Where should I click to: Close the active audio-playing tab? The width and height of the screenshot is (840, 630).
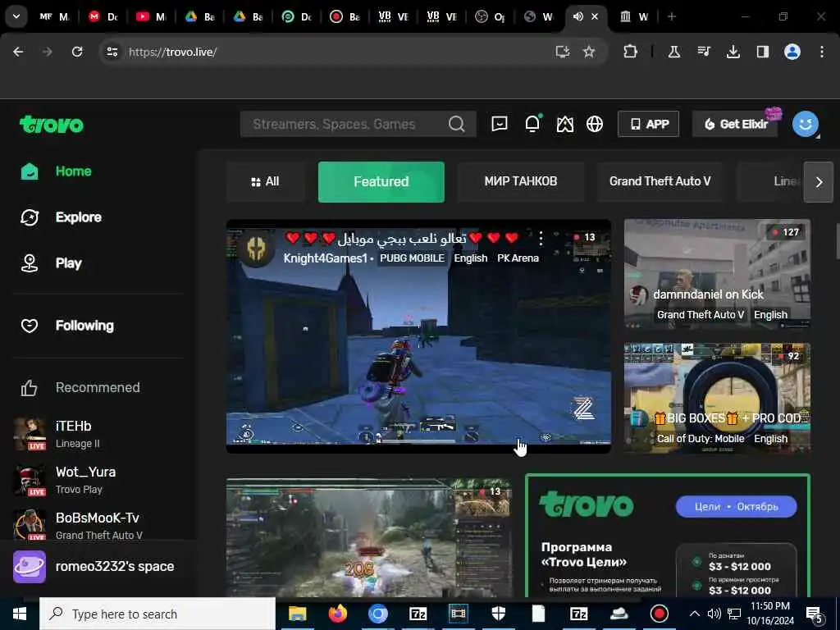pos(595,16)
